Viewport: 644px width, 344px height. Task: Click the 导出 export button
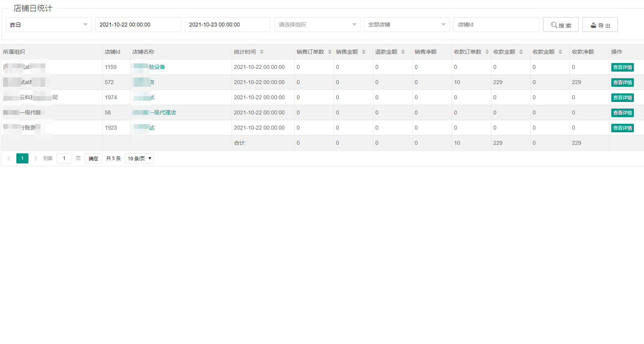coord(600,25)
